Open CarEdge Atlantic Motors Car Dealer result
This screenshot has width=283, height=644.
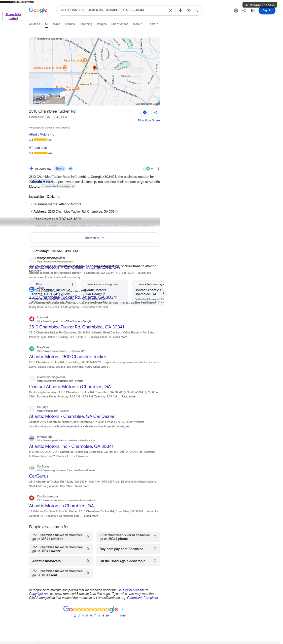(x=72, y=416)
